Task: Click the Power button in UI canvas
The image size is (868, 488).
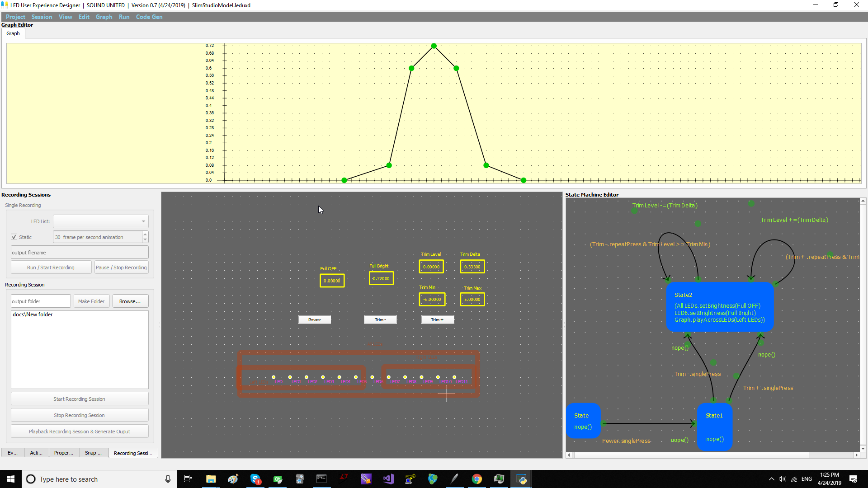Action: pyautogui.click(x=314, y=319)
